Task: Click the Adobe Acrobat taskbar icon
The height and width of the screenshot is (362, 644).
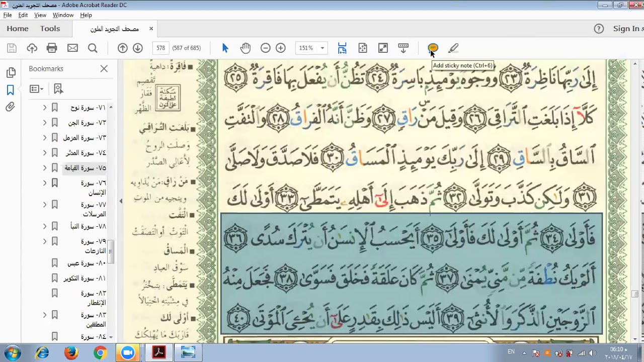Action: pos(159,353)
